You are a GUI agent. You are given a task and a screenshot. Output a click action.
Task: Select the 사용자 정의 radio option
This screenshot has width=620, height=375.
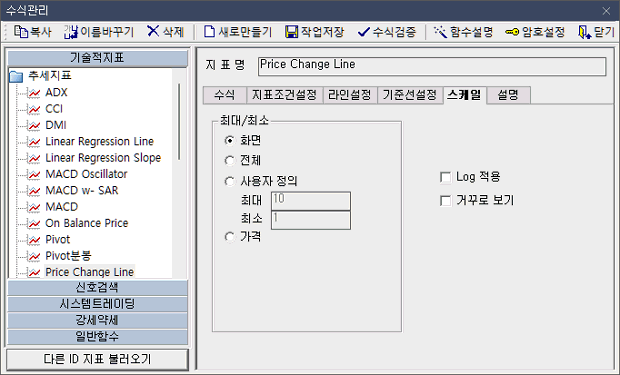pyautogui.click(x=229, y=181)
